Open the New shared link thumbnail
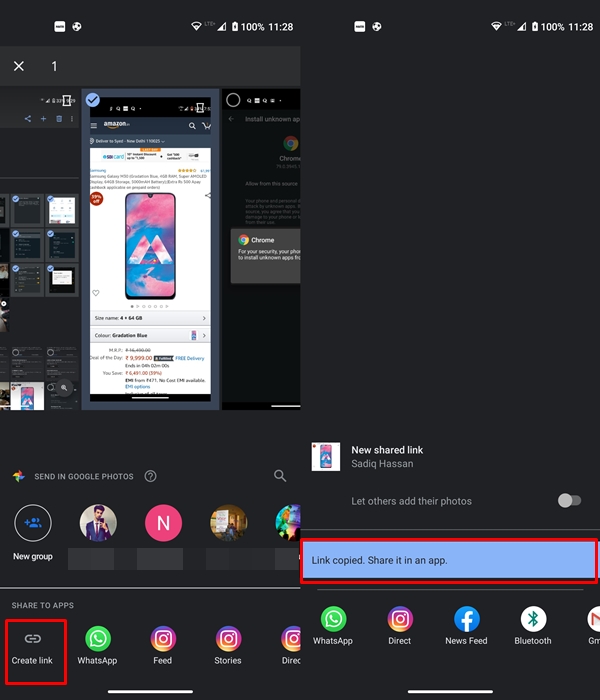Viewport: 600px width, 700px height. tap(325, 456)
